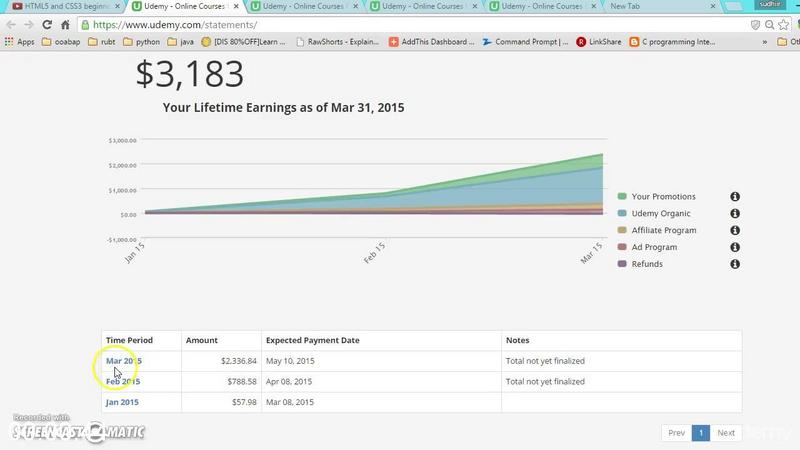Switch to the HTML5 and CSS3 YouTube tab

point(65,6)
